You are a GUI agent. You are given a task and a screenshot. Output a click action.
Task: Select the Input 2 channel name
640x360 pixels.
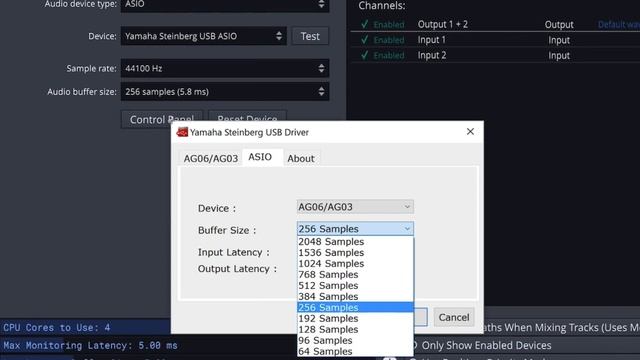(x=431, y=56)
